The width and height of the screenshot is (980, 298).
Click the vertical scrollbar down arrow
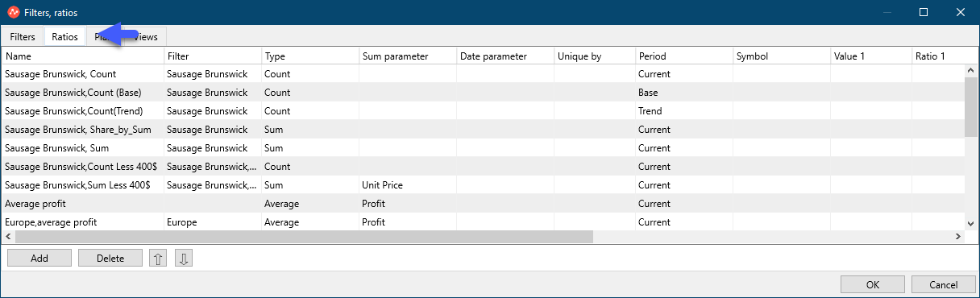tap(971, 223)
